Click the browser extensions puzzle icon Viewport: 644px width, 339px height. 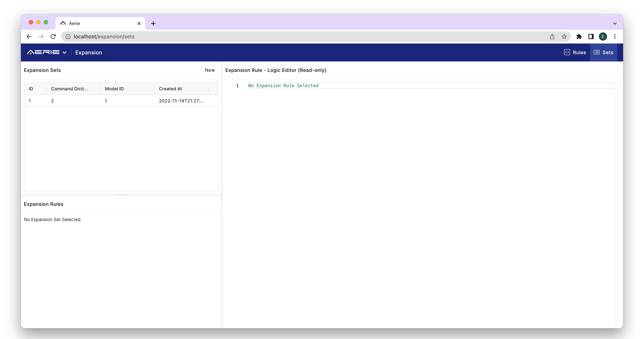(x=579, y=37)
